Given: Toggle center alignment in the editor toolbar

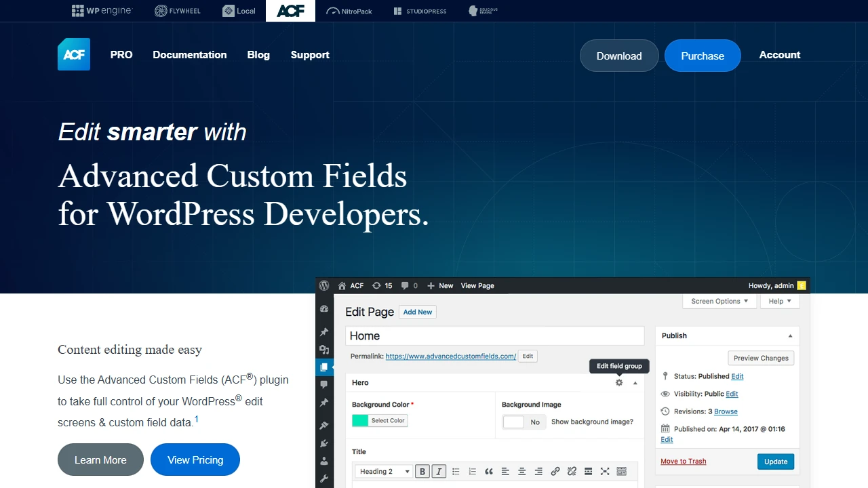Looking at the screenshot, I should point(521,471).
